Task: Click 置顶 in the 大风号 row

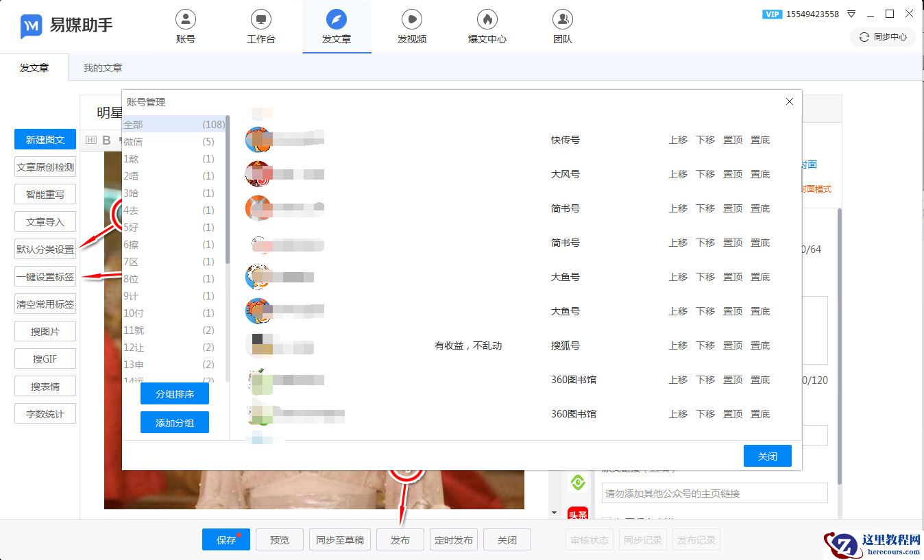Action: [733, 174]
